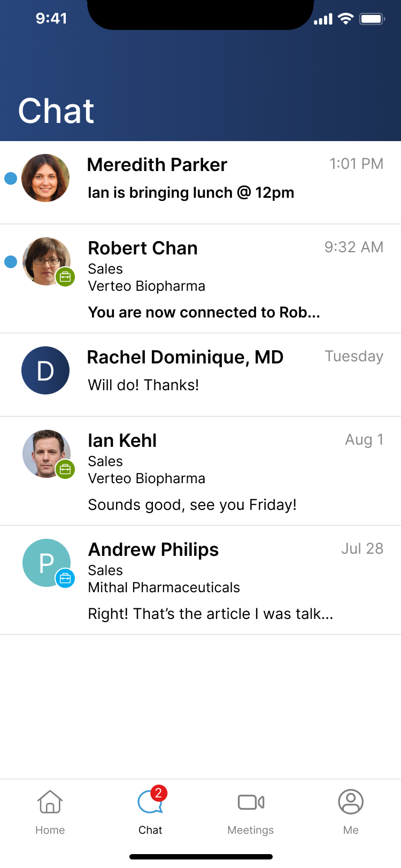Open Meredith Parker's lunch message
The height and width of the screenshot is (868, 401).
click(x=191, y=192)
